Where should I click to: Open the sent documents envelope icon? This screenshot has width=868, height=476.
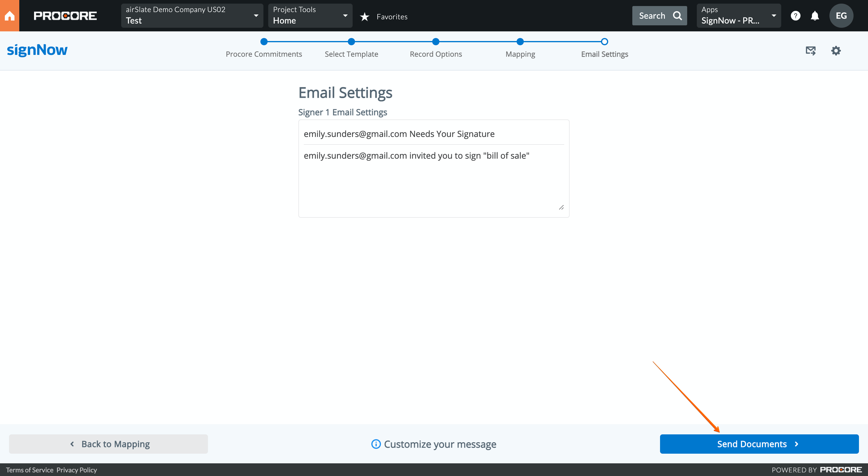811,51
